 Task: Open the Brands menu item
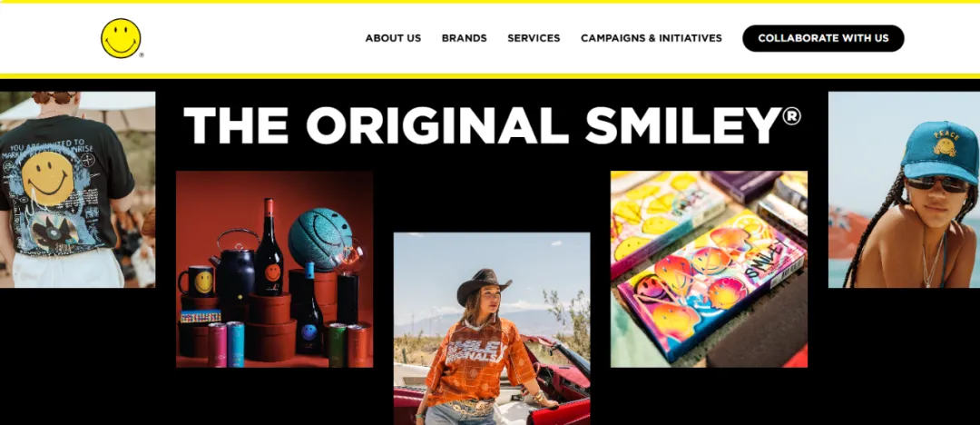(x=465, y=38)
